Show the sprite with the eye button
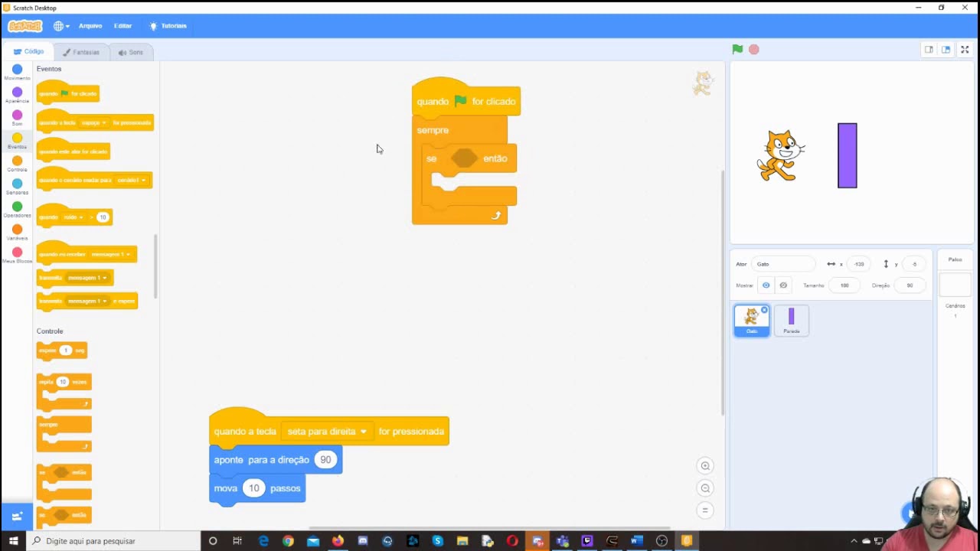 766,285
